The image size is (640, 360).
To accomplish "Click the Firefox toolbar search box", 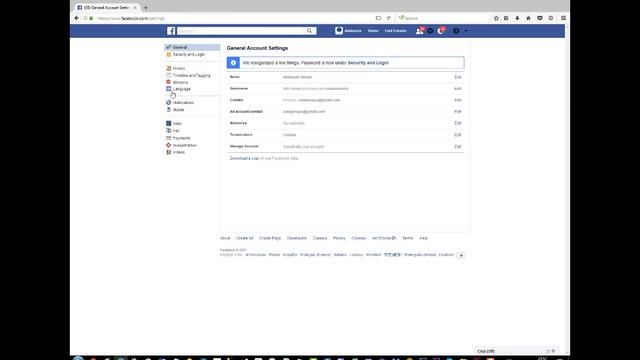I will (x=443, y=18).
